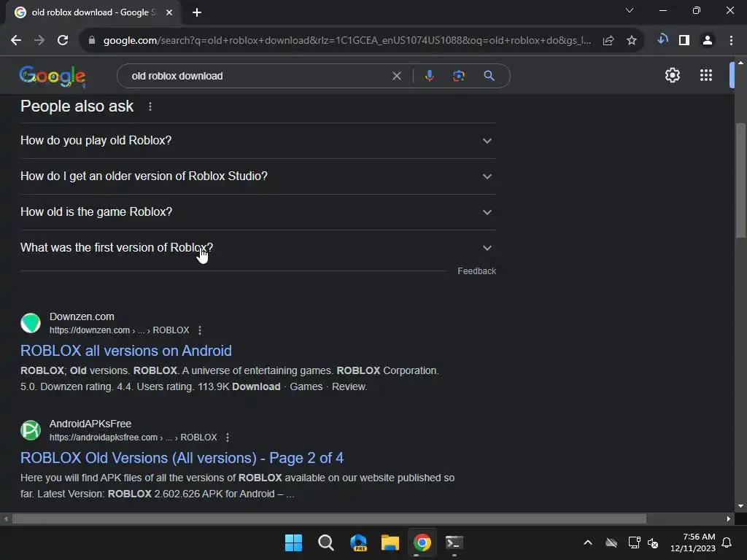The height and width of the screenshot is (560, 747).
Task: Submit search with the magnifier icon
Action: [x=489, y=76]
